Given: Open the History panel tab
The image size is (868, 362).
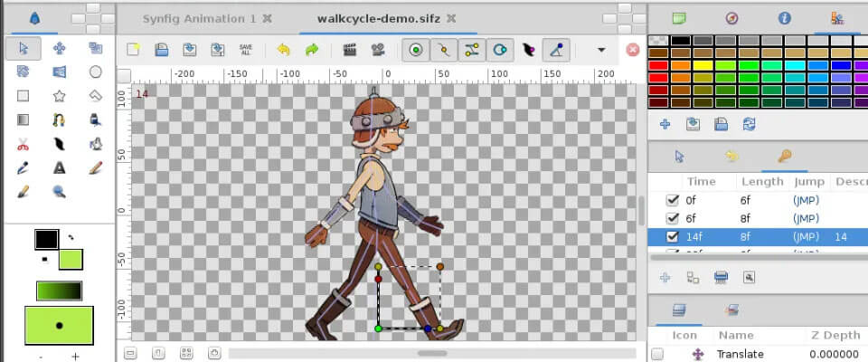Looking at the screenshot, I should [x=731, y=157].
